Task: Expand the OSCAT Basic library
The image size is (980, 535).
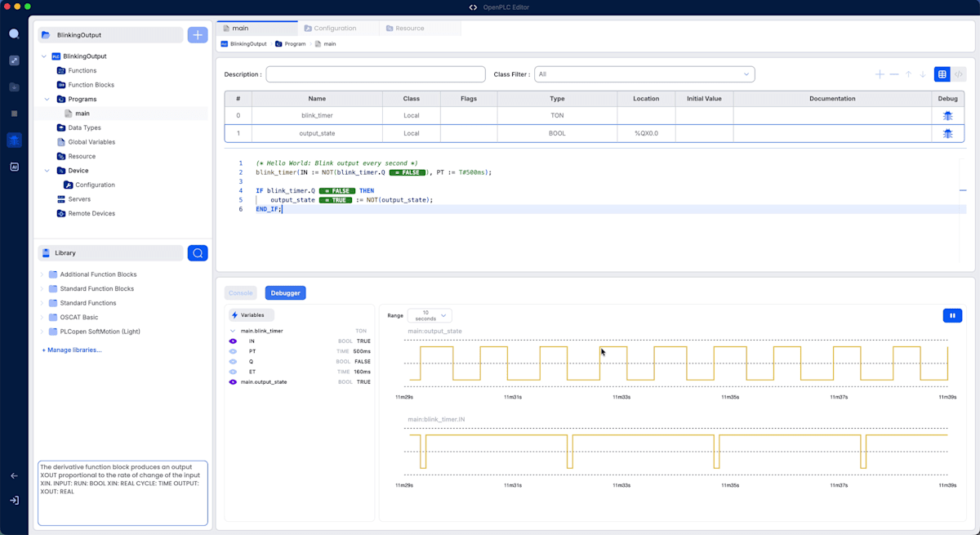Action: (x=42, y=318)
